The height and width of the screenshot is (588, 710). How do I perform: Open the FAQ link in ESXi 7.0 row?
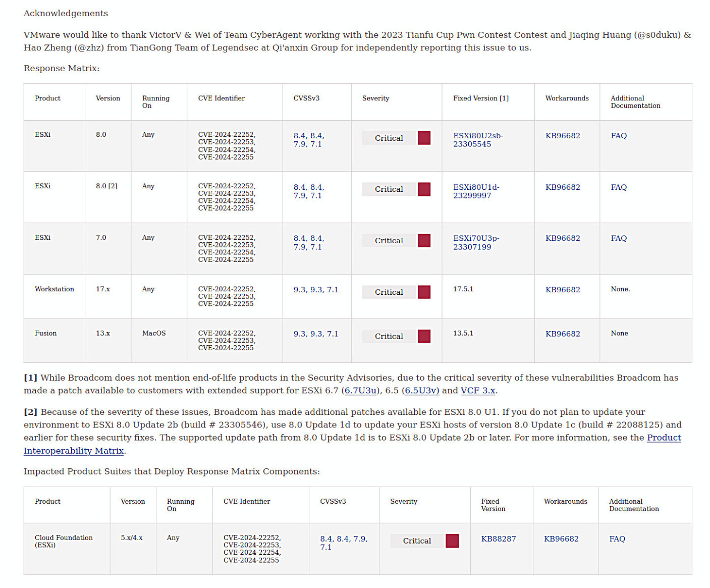coord(619,238)
